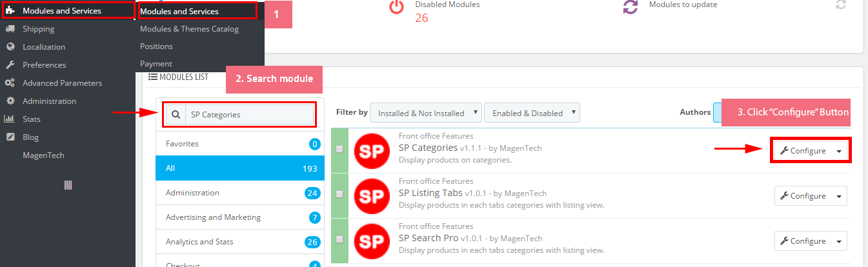Viewport: 868px width, 267px height.
Task: Select the Advertising and Marketing category
Action: (x=241, y=217)
